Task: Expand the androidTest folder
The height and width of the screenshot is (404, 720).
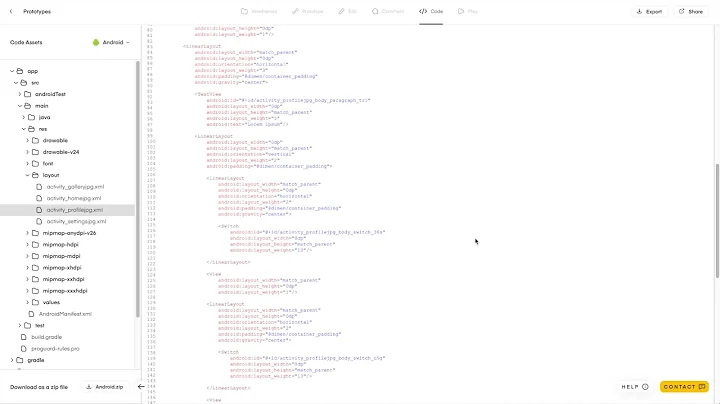Action: pos(20,94)
